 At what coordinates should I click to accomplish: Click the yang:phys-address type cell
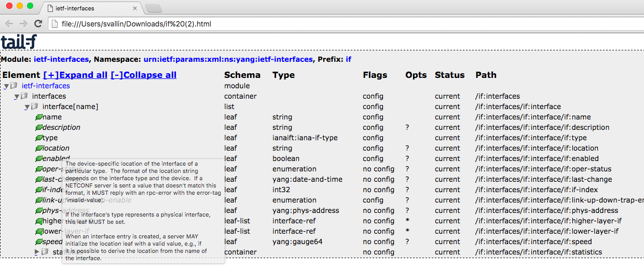[306, 210]
